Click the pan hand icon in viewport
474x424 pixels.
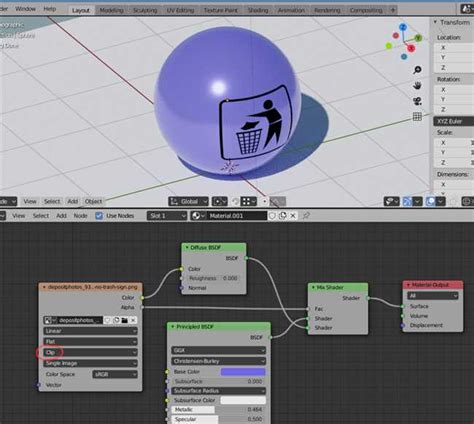click(417, 85)
